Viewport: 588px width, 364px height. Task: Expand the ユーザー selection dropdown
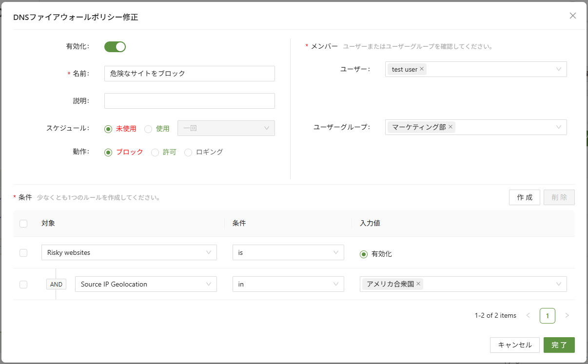(558, 69)
